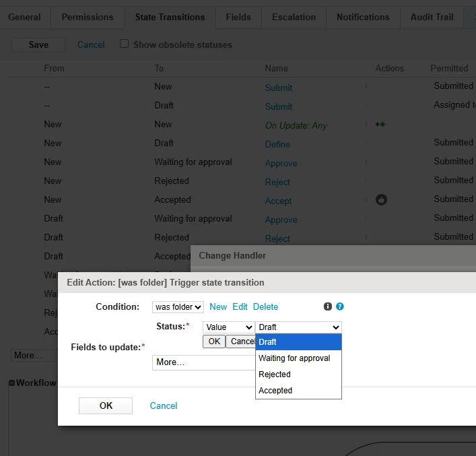Open the was folder condition dropdown
Image resolution: width=476 pixels, height=456 pixels.
(x=178, y=307)
